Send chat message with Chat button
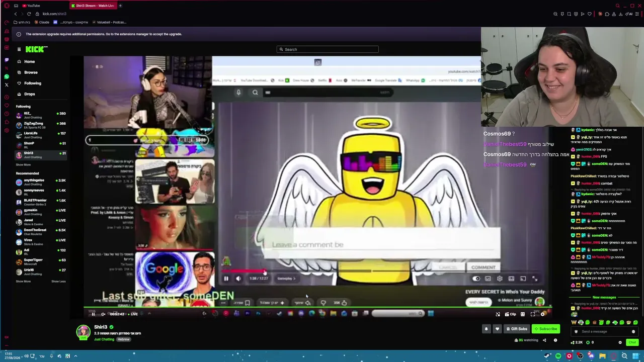Screen dimensions: 644x362 coord(632,342)
